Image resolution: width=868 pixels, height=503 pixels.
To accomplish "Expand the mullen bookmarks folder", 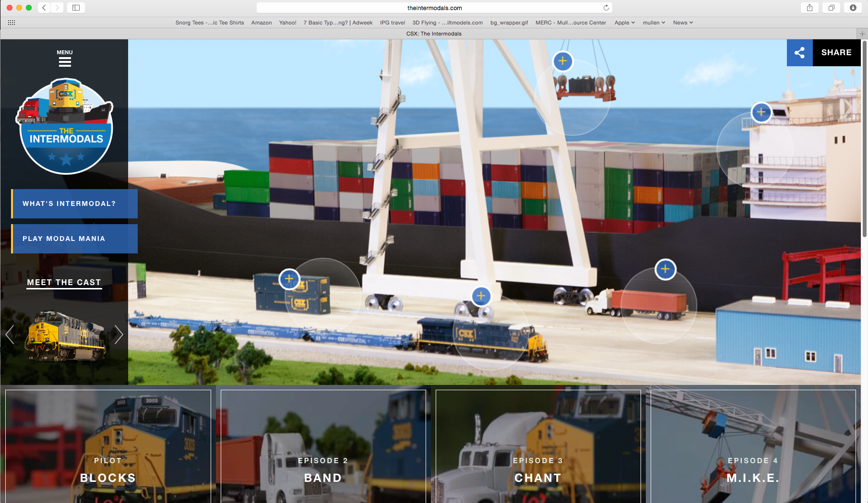I will click(x=654, y=23).
